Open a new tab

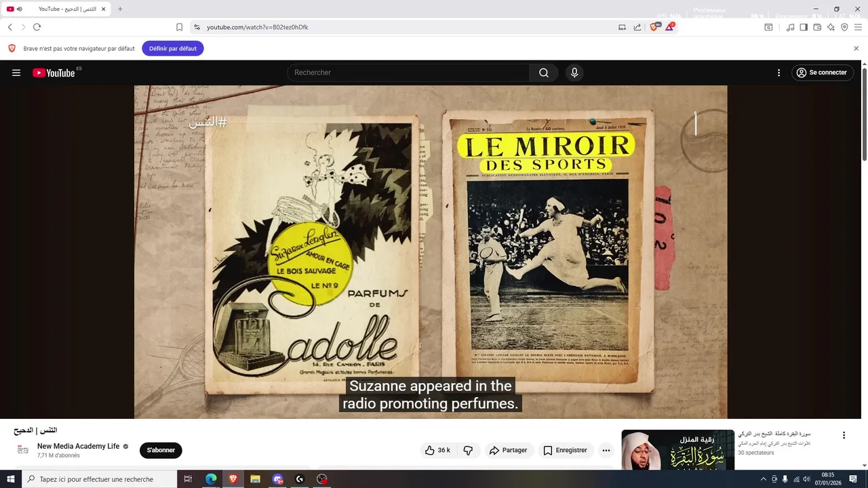click(120, 9)
